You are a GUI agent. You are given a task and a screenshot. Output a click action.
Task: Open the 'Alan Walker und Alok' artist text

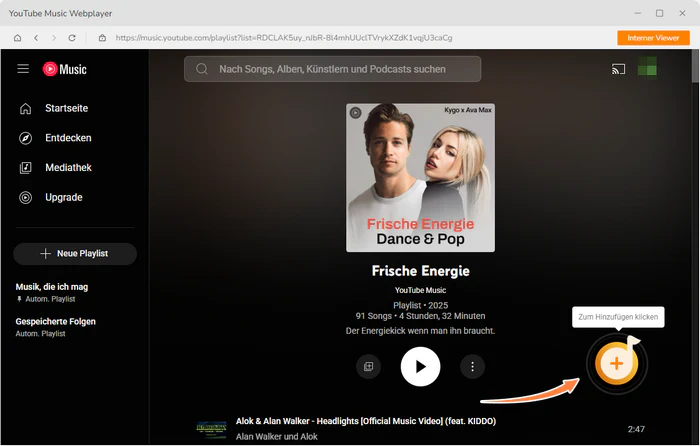tap(277, 437)
